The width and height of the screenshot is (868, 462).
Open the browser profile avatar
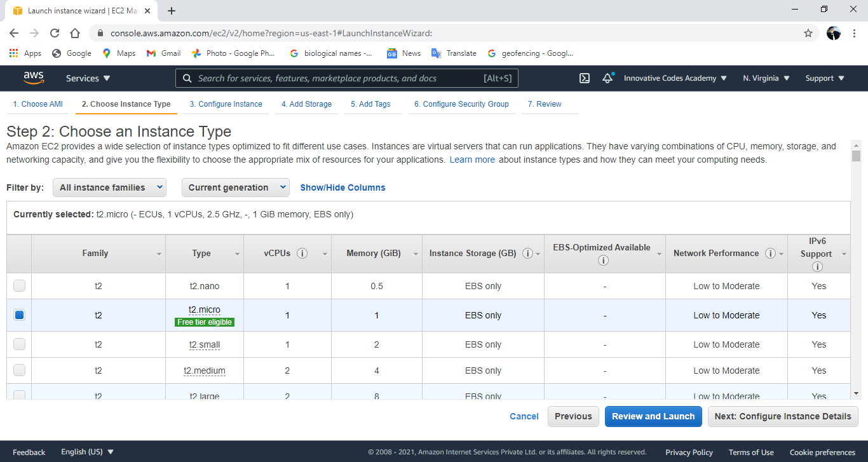point(833,32)
